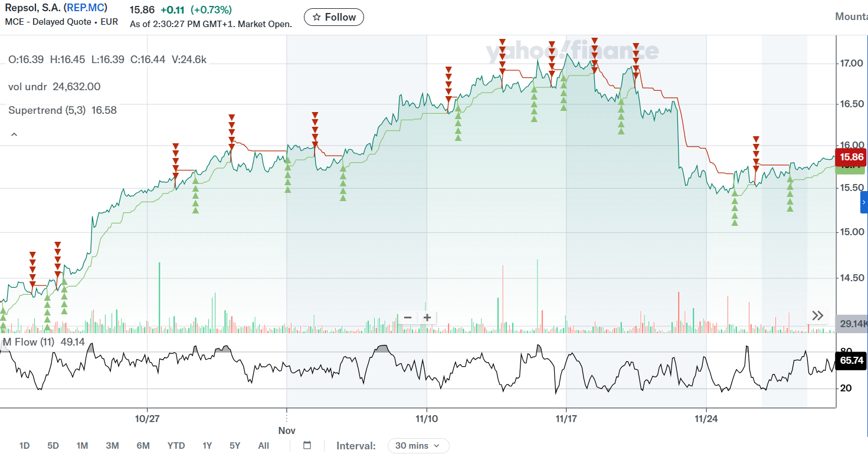Click the red 15.86 price tag on the axis

[x=850, y=157]
